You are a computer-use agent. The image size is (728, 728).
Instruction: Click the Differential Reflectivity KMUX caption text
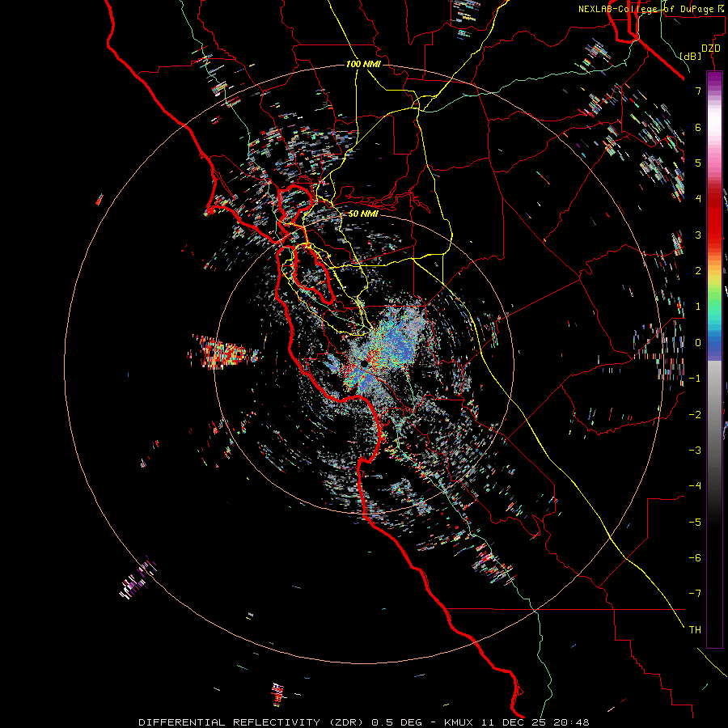coord(364,722)
